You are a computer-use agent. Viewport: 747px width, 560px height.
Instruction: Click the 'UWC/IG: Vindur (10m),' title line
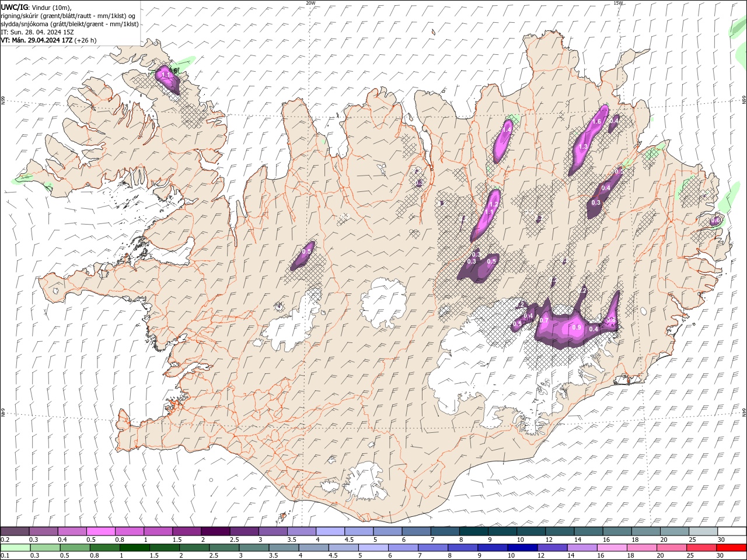[x=35, y=7]
